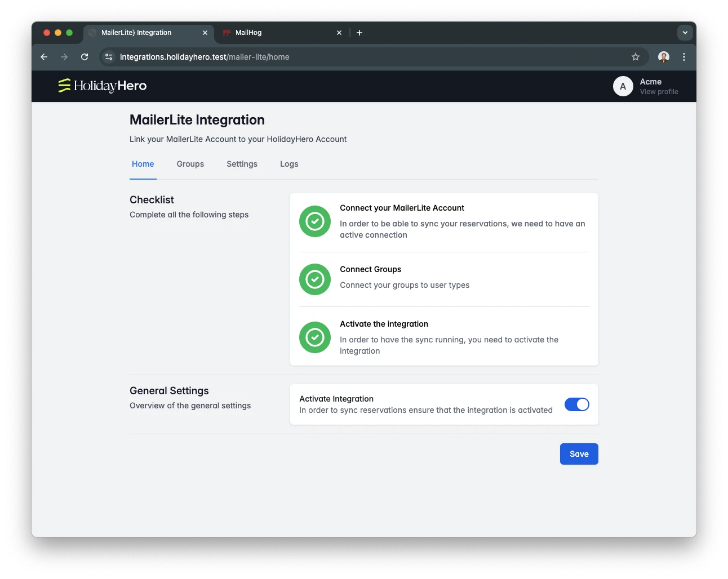
Task: Open the Chrome user profile icon
Action: [x=664, y=57]
